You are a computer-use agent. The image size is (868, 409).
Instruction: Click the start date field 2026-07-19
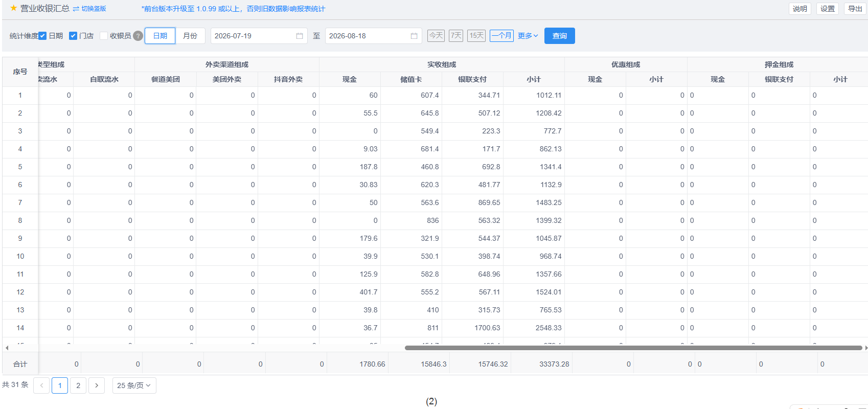tap(259, 36)
